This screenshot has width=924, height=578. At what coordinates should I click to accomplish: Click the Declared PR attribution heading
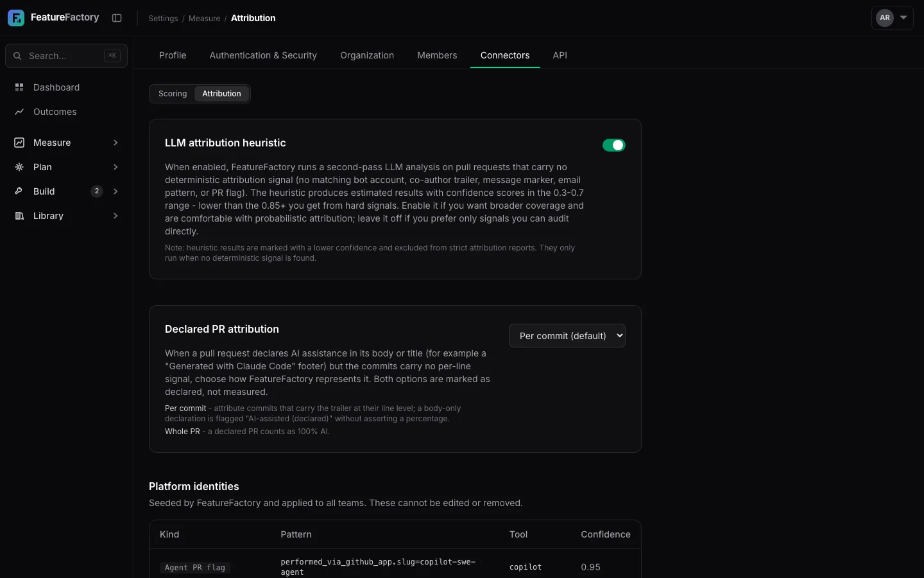222,329
